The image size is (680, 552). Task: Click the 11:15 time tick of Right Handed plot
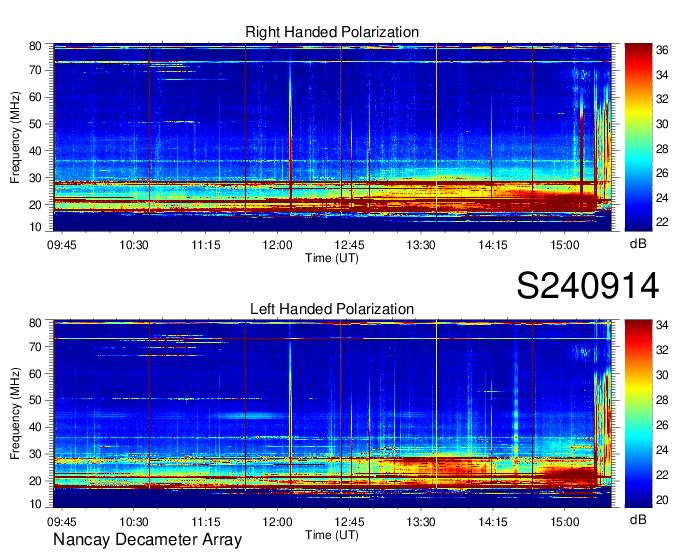pos(206,245)
